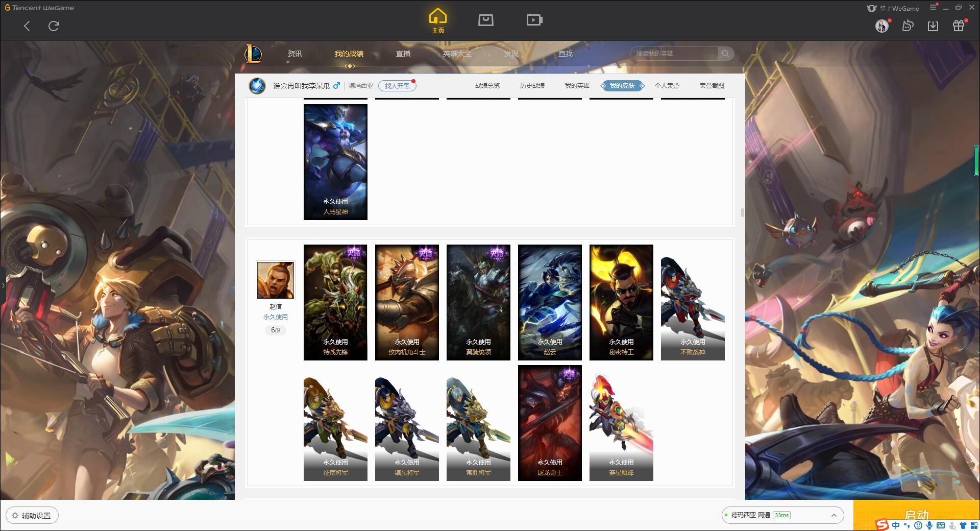Open the Sogou soft keyboard icon

[x=941, y=525]
